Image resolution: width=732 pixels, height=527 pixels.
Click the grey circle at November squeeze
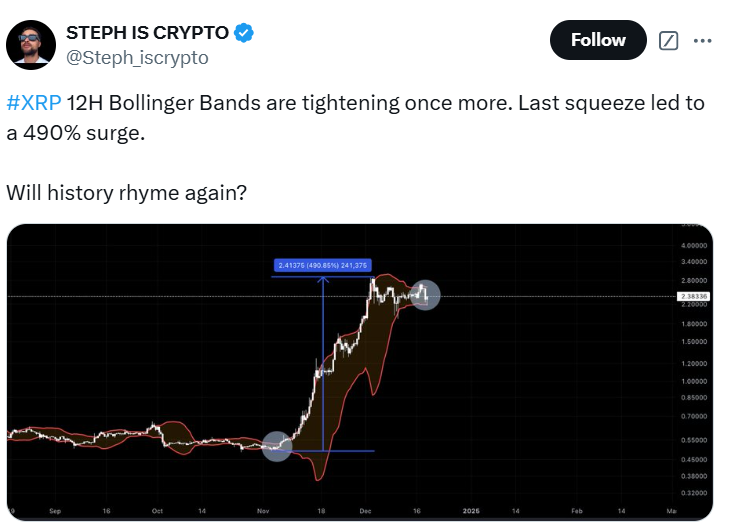click(x=277, y=446)
